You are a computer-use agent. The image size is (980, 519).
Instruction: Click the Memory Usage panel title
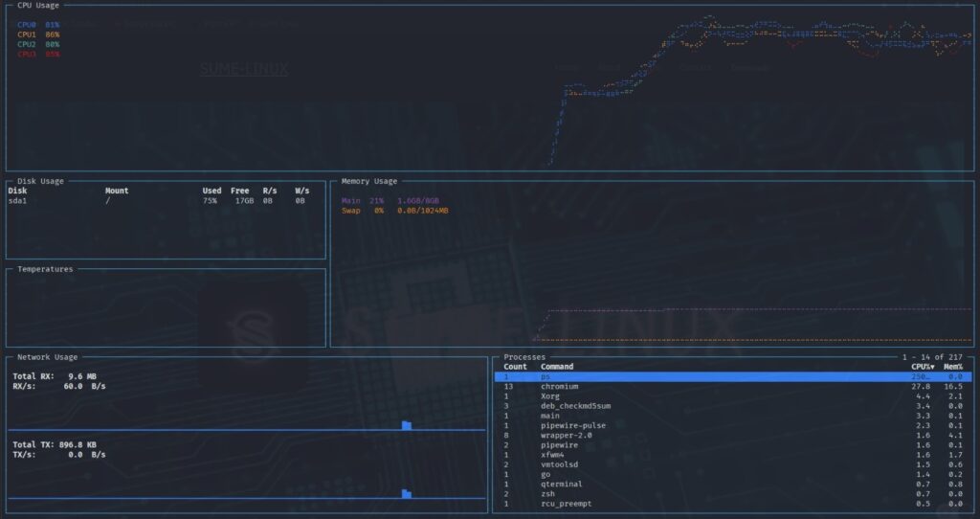pyautogui.click(x=369, y=181)
